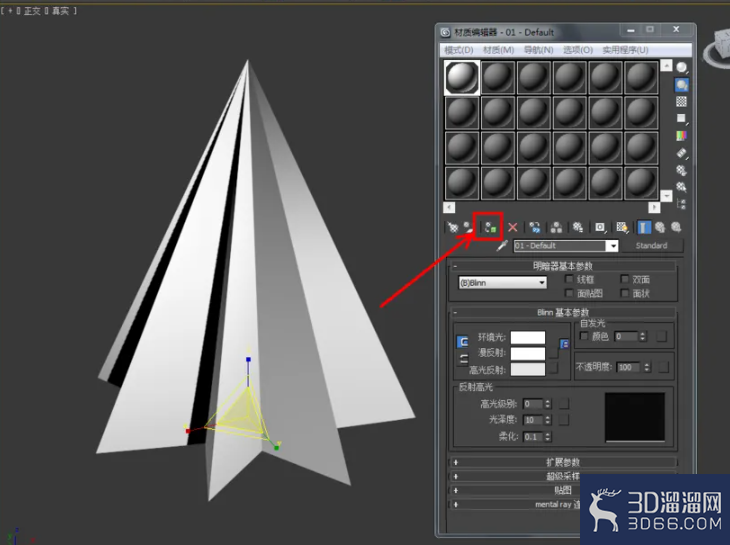Click the 不透明度 value field
730x545 pixels.
point(629,367)
